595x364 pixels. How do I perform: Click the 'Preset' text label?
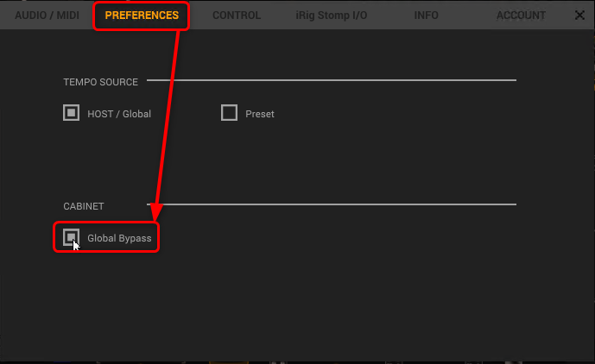point(260,114)
